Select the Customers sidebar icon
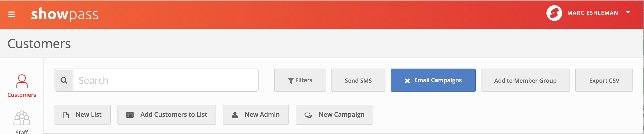644x134 pixels. [22, 81]
